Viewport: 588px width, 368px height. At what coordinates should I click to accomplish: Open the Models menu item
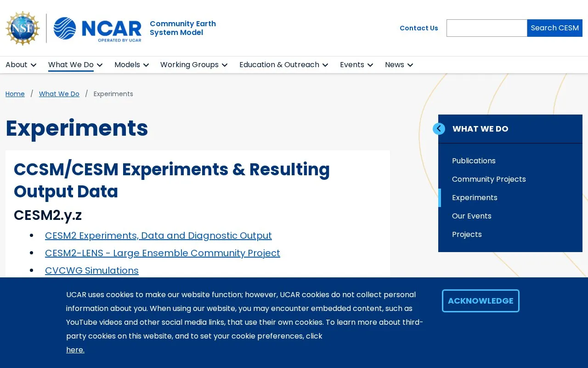point(127,65)
